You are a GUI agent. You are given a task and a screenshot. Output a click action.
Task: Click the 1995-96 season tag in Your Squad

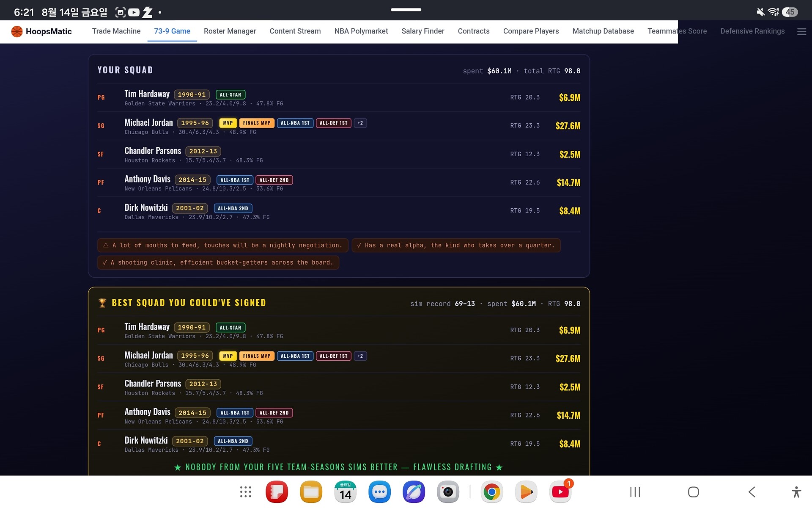[x=195, y=123]
